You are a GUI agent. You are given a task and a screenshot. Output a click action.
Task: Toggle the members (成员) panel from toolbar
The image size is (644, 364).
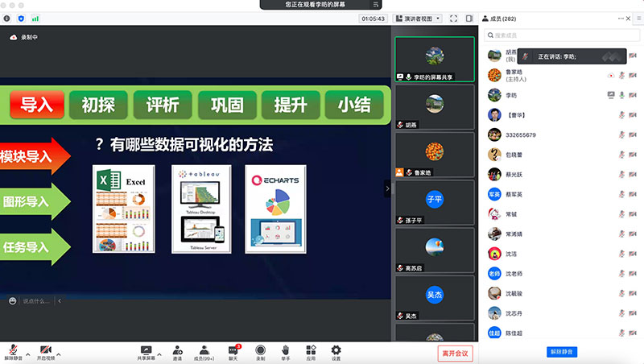204,350
